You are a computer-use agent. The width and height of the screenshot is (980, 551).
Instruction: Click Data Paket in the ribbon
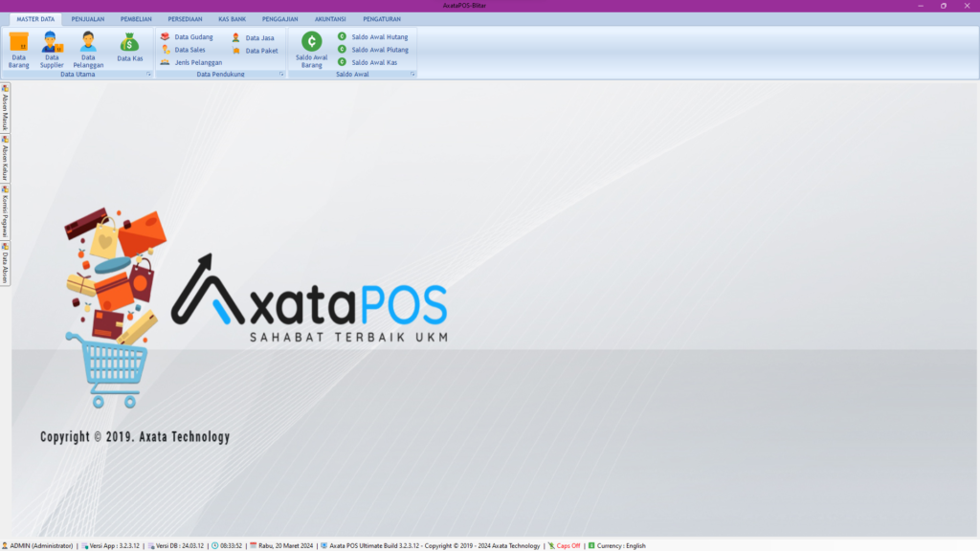pyautogui.click(x=255, y=51)
